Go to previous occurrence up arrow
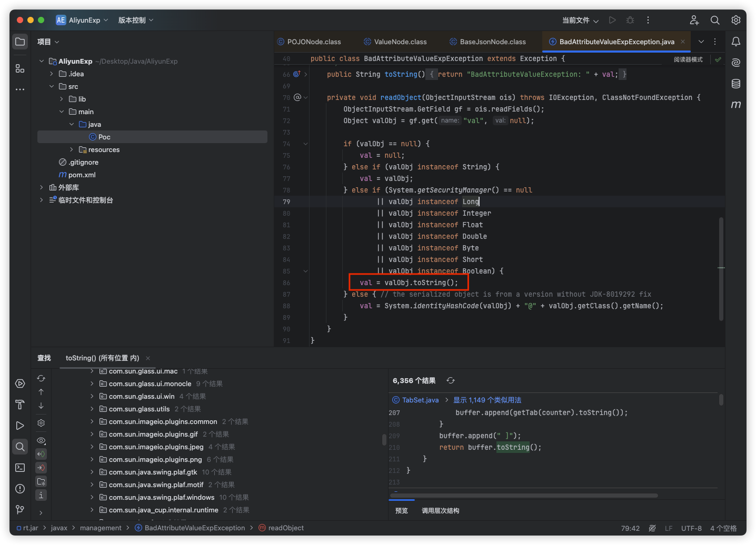756x545 pixels. click(41, 392)
